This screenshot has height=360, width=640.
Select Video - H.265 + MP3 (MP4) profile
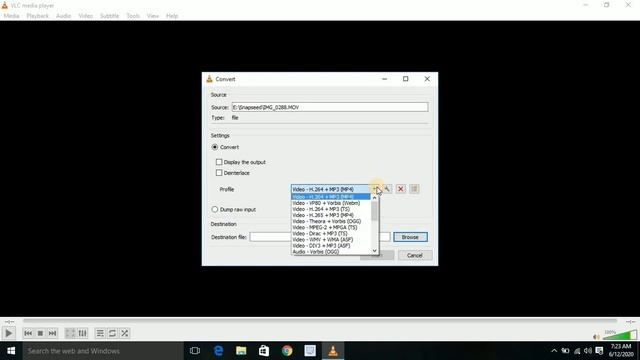[x=331, y=215]
